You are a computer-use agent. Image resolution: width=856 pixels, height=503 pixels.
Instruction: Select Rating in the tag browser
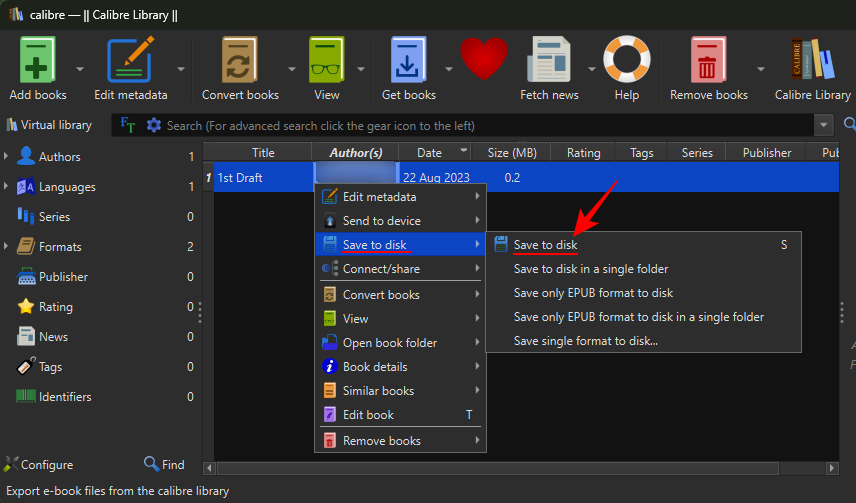coord(55,307)
